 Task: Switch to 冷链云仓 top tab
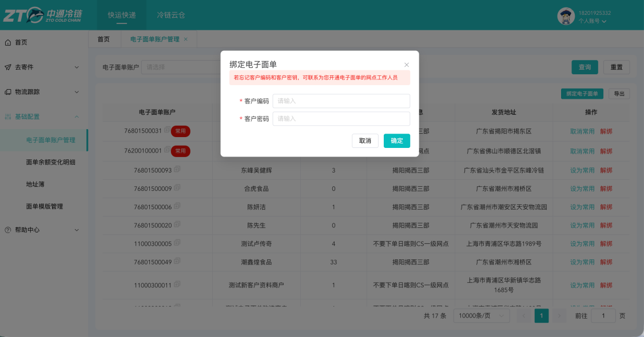pos(171,15)
